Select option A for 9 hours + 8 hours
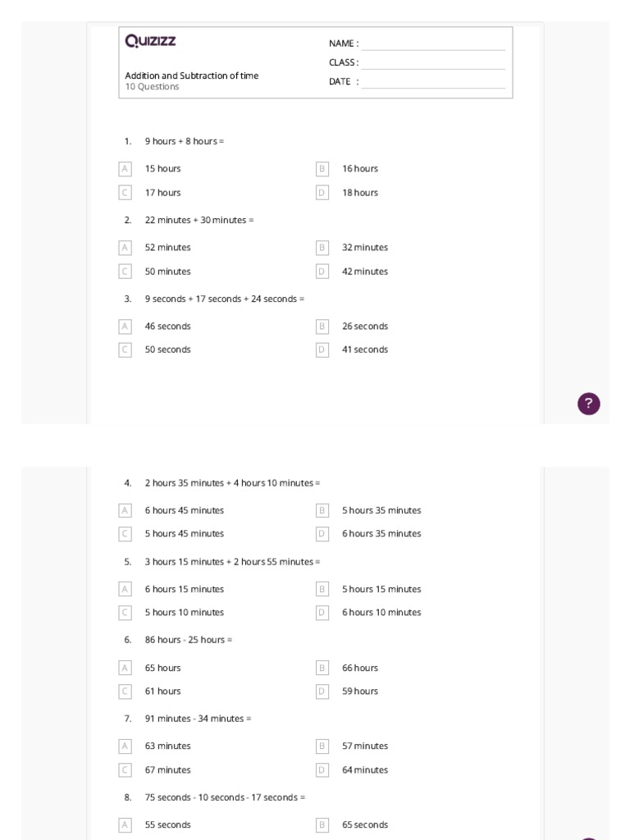This screenshot has height=840, width=630. tap(126, 169)
